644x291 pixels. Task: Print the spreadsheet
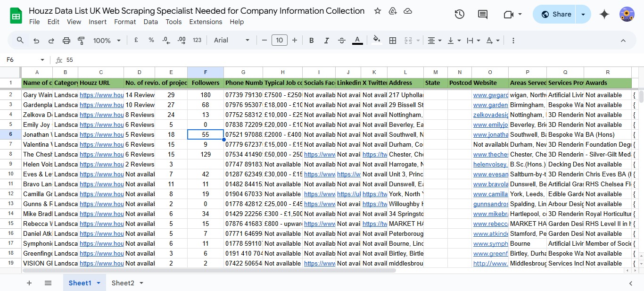66,41
